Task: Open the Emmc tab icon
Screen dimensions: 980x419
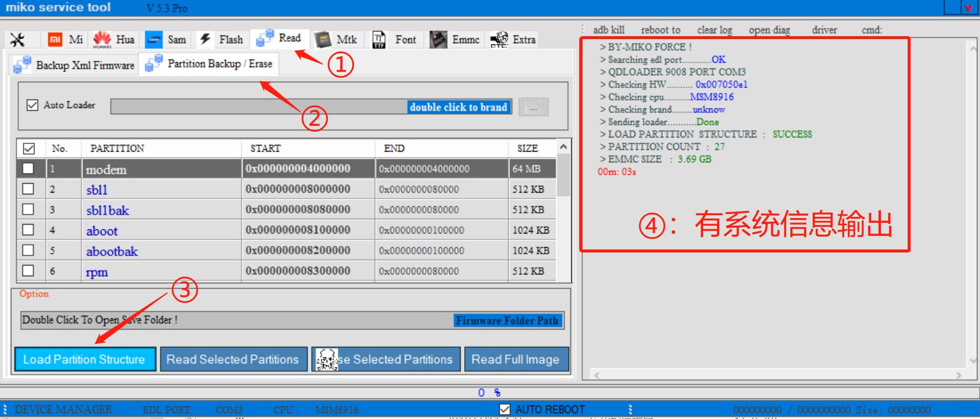Action: pos(439,40)
